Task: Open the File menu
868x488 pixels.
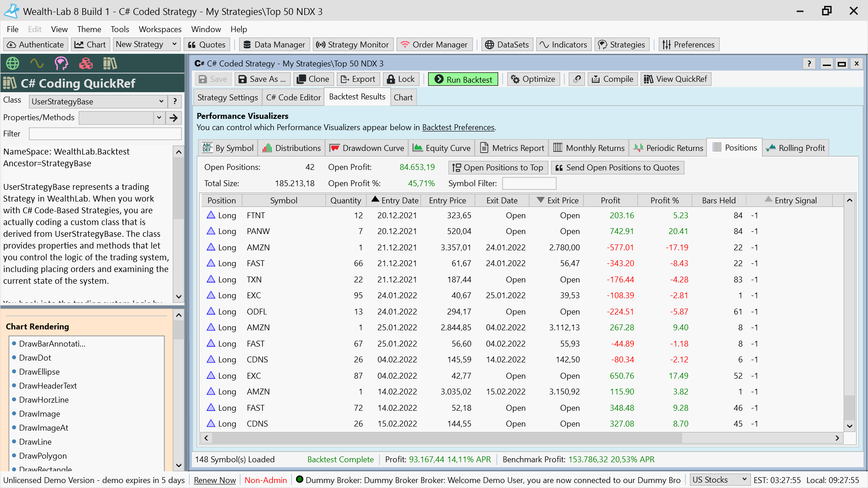Action: click(13, 29)
